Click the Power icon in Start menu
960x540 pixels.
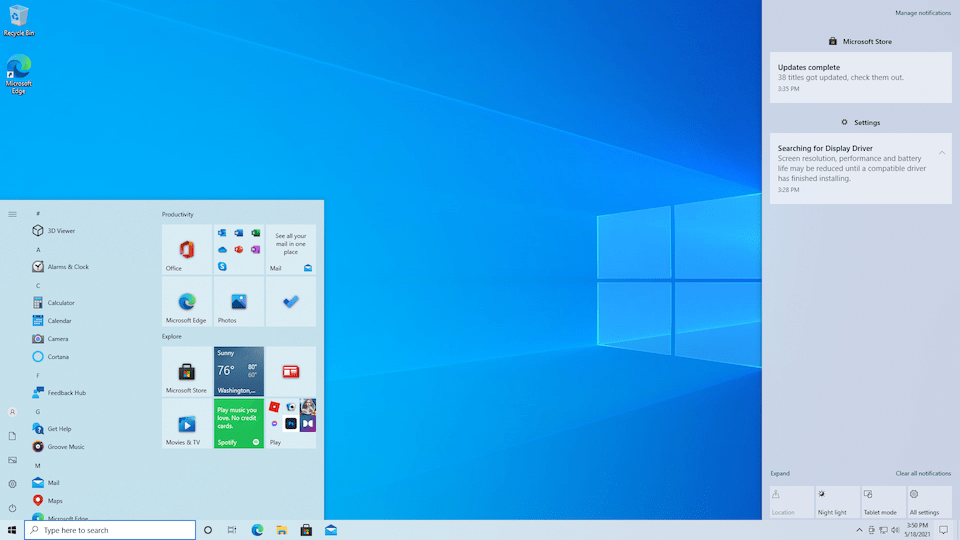click(x=12, y=508)
